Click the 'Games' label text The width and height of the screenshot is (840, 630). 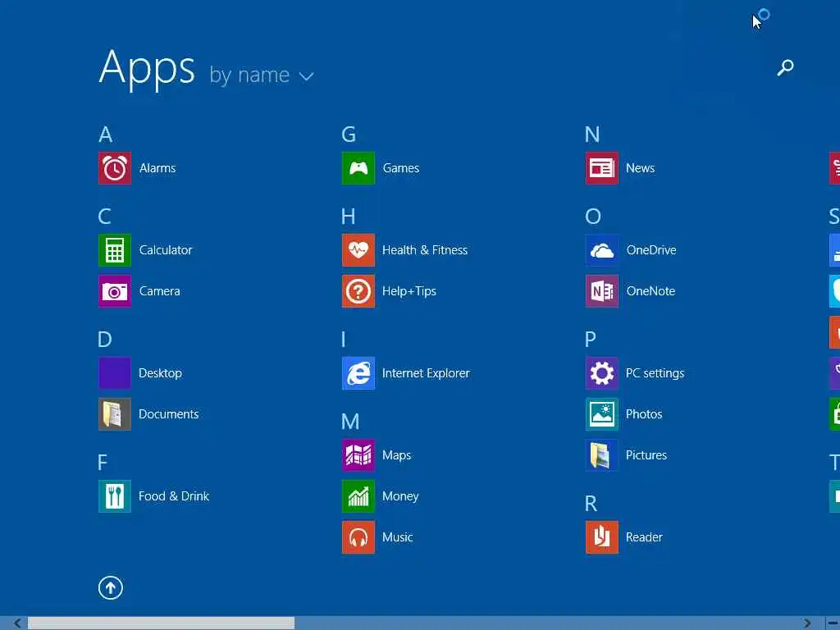pos(400,168)
